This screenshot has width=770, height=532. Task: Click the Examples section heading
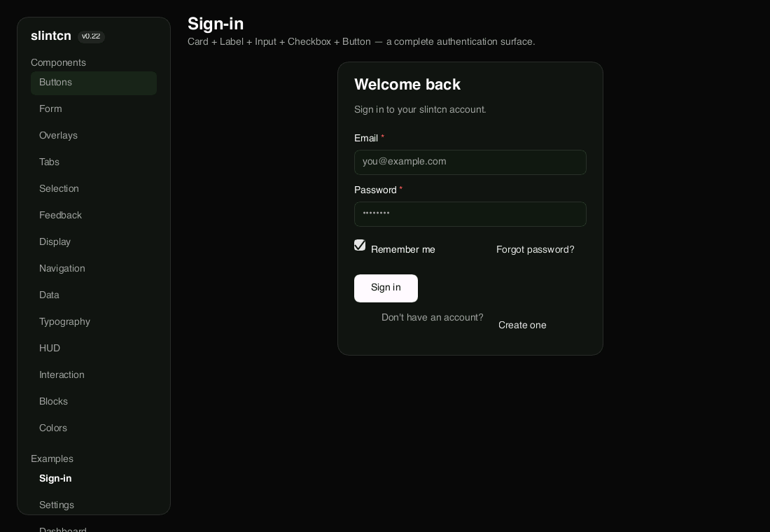pyautogui.click(x=52, y=458)
